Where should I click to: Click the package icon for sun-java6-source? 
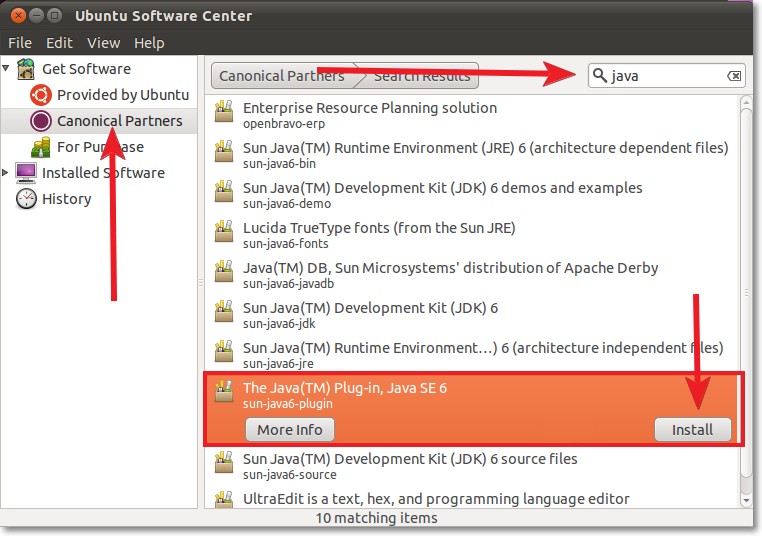pos(224,463)
